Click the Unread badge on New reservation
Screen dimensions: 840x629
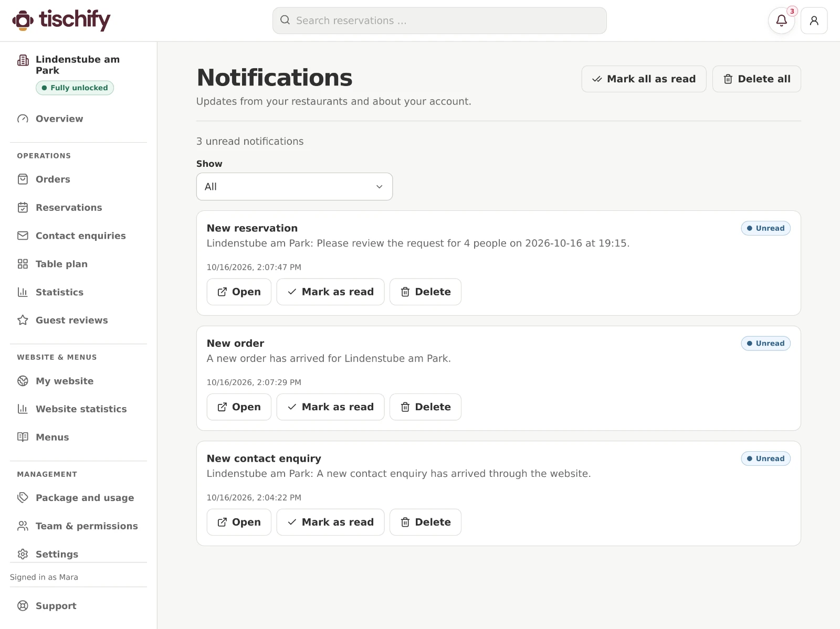coord(765,228)
